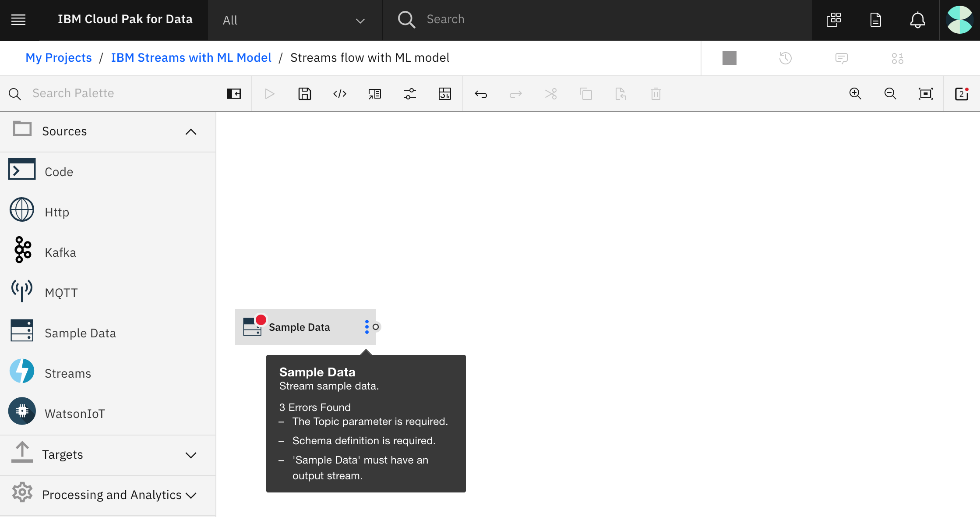Open the bell notifications in header
The height and width of the screenshot is (517, 980).
click(x=917, y=20)
